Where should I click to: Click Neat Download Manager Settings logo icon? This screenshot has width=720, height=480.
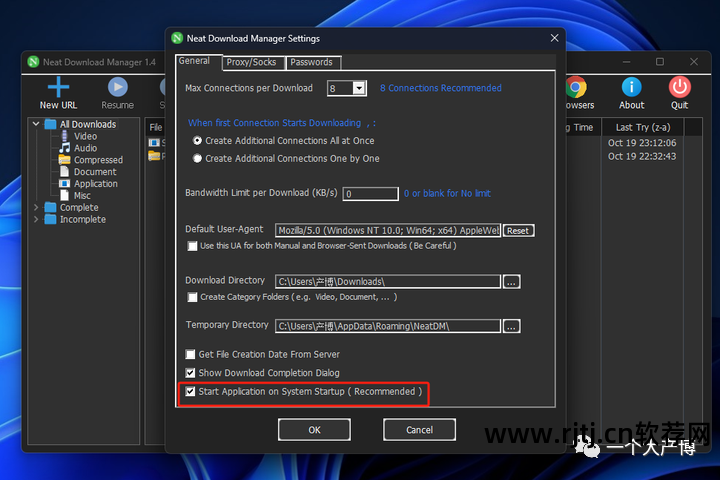click(177, 38)
